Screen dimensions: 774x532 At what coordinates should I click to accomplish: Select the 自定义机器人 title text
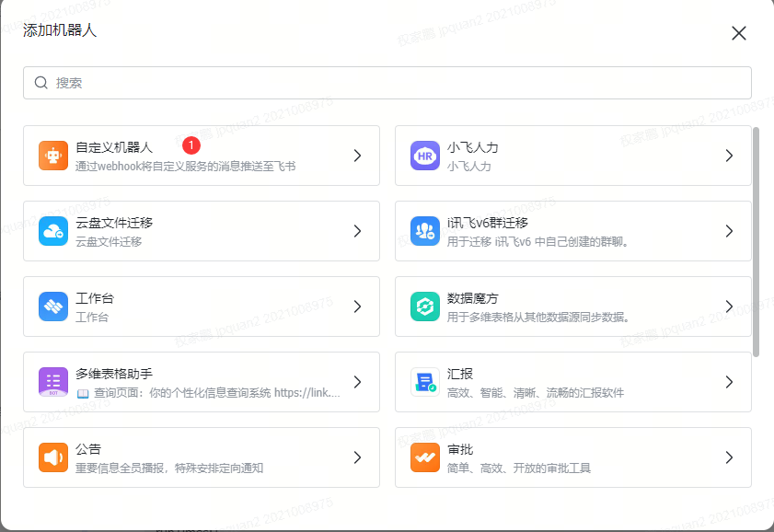(114, 147)
